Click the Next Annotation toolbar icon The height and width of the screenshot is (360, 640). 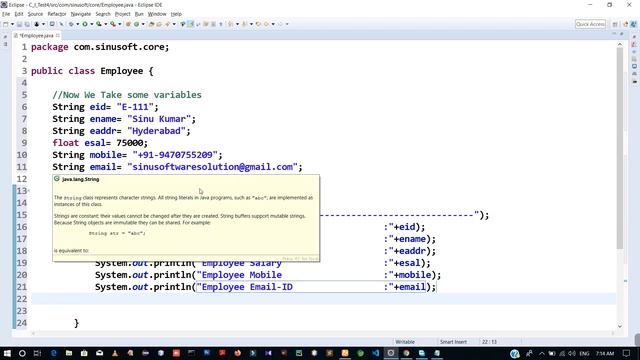coord(231,24)
